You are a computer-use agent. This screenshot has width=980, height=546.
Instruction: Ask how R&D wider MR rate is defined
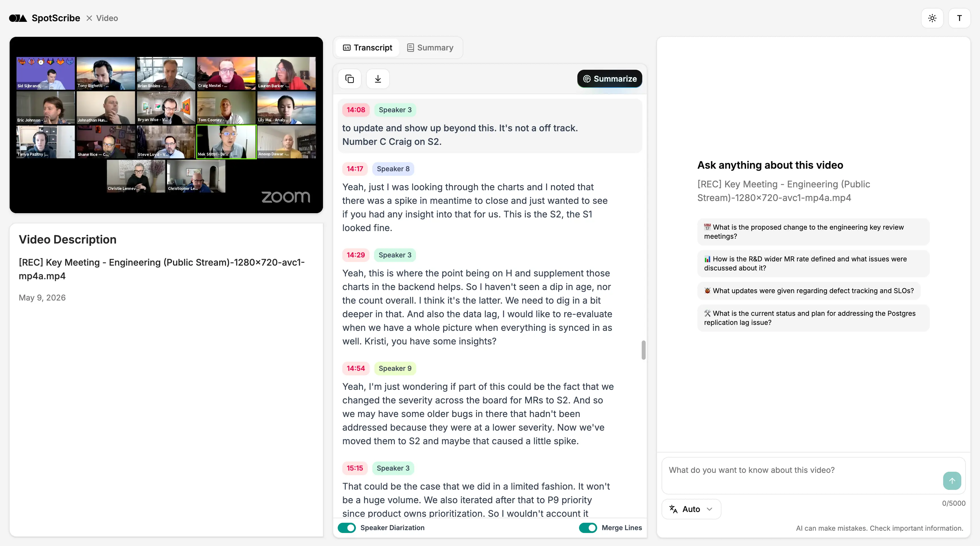point(813,263)
